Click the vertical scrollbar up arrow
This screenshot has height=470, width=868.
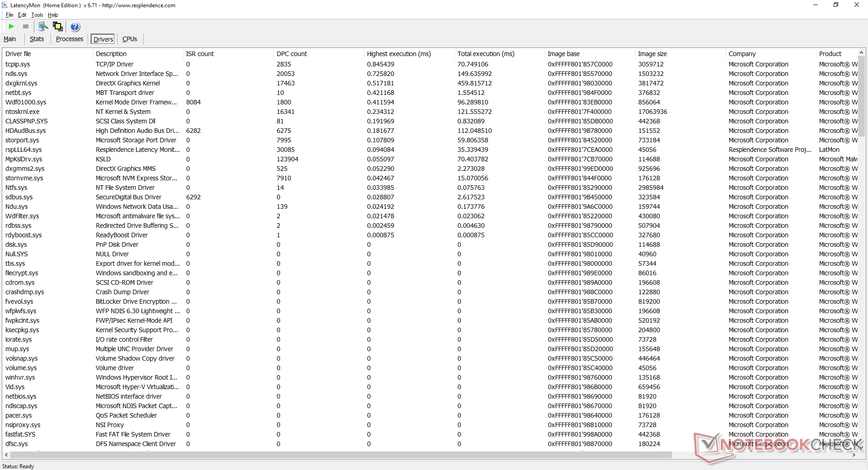click(x=862, y=53)
